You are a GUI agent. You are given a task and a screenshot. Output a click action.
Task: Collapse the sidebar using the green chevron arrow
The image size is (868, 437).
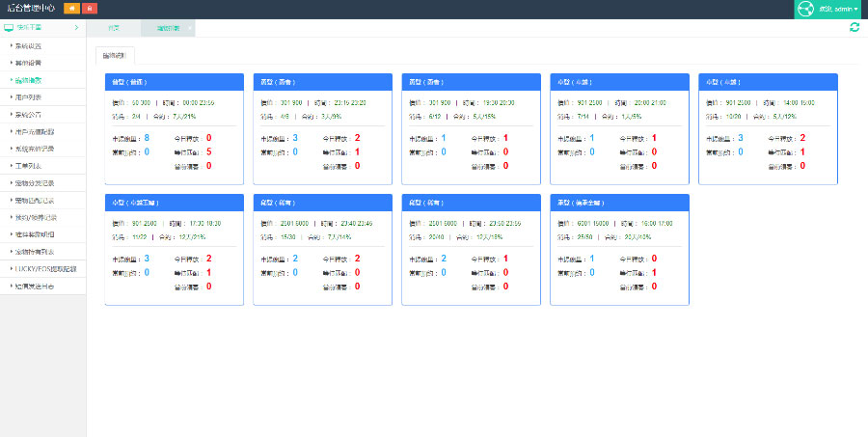(76, 28)
